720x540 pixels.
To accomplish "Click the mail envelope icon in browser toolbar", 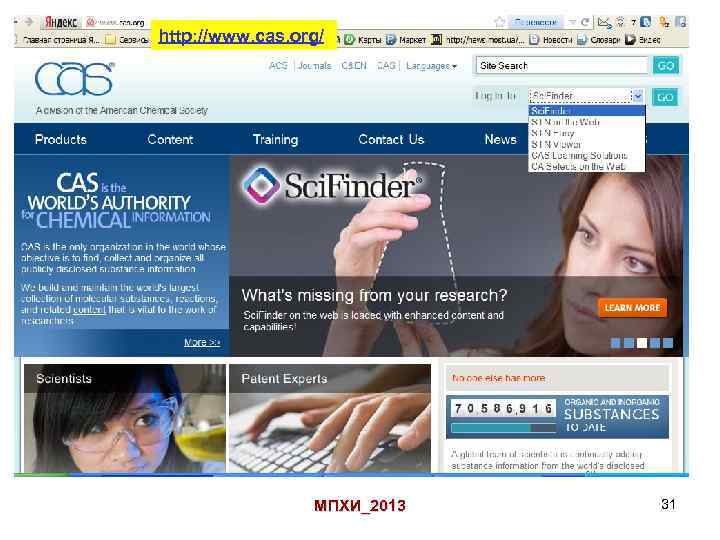I will point(605,22).
